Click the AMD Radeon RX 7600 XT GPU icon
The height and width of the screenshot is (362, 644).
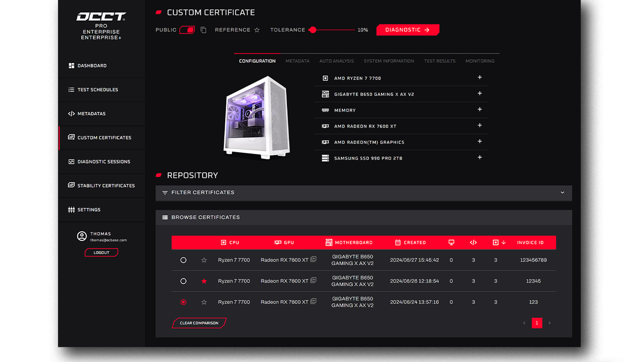[325, 126]
